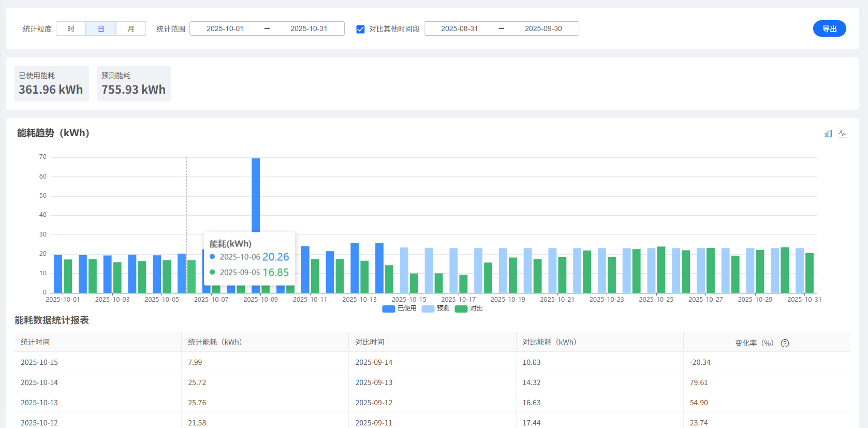The height and width of the screenshot is (428, 868).
Task: Switch chart to bar view icon
Action: click(x=828, y=134)
